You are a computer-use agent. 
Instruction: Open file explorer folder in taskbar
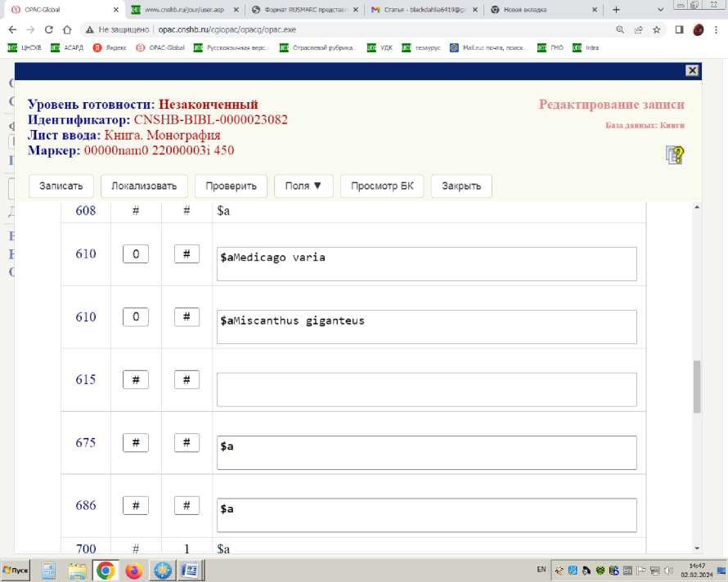[77, 571]
